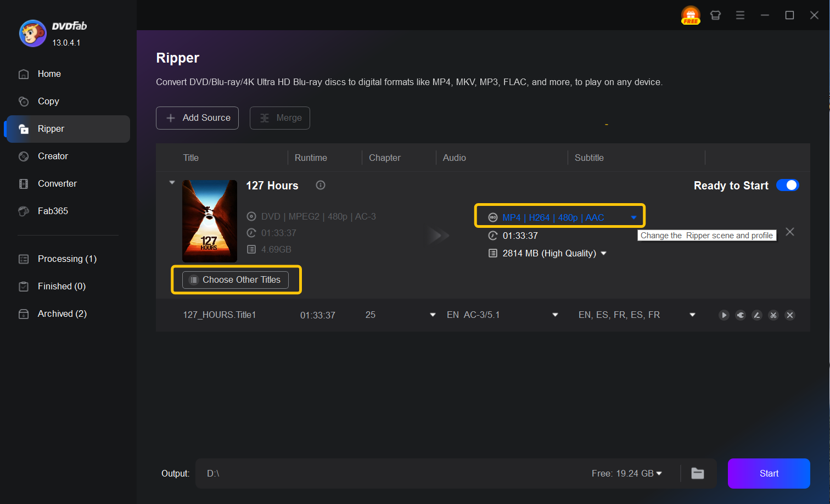830x504 pixels.
Task: Toggle the Ready to Start switch
Action: 787,186
